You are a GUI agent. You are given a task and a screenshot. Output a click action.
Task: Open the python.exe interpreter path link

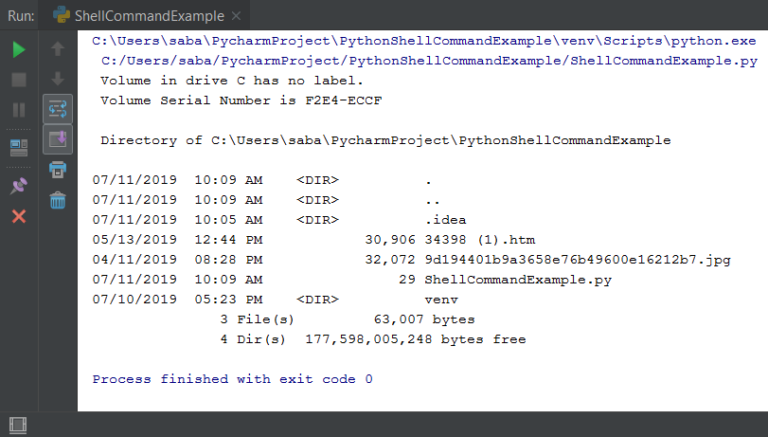424,41
